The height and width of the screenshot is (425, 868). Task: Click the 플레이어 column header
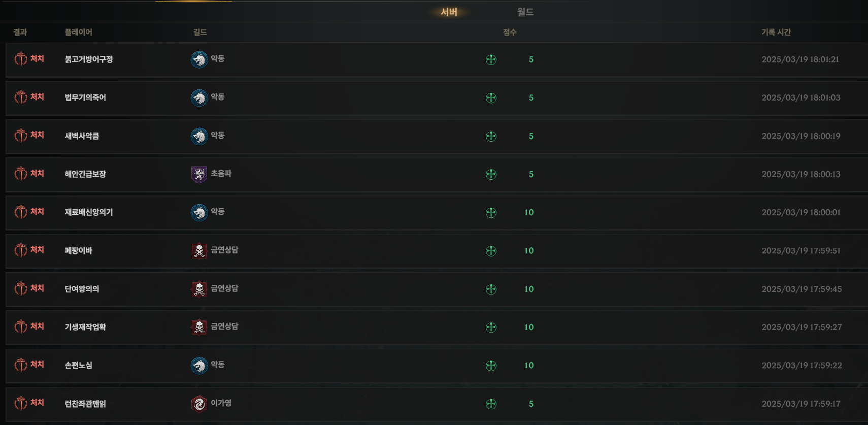click(x=78, y=32)
